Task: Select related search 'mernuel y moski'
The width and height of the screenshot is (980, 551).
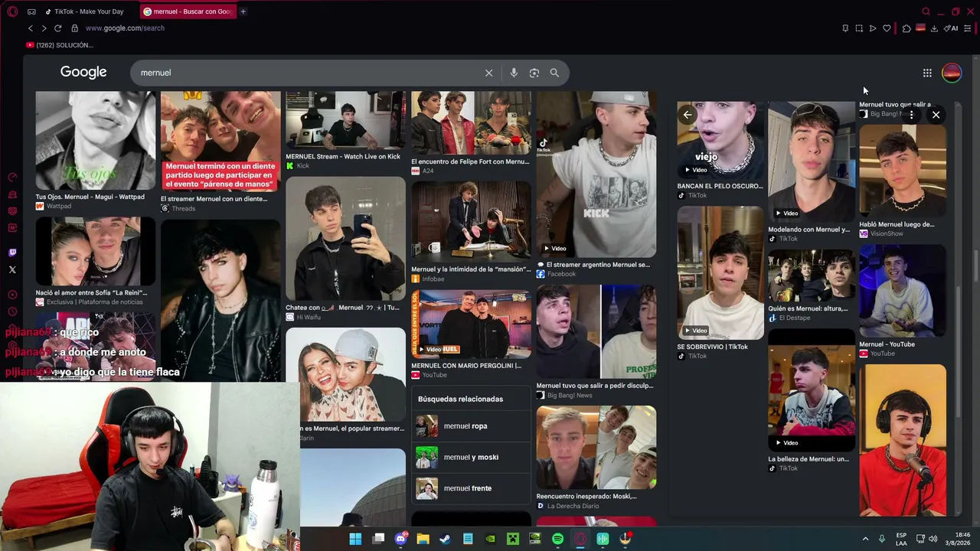Action: 471,458
